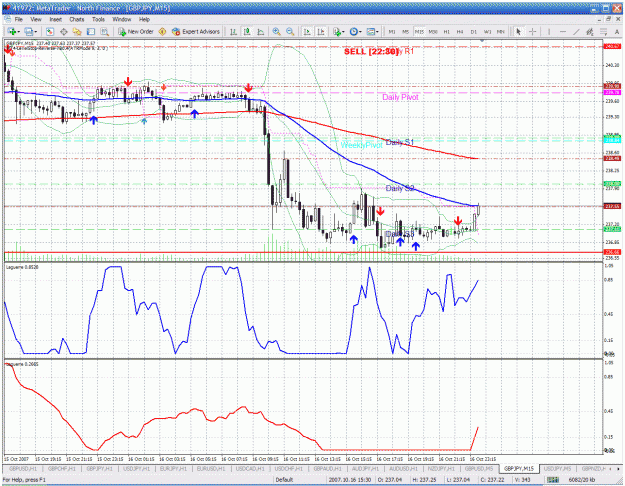Select the Fibonacci Retracement tool
This screenshot has width=625, height=486.
603,31
